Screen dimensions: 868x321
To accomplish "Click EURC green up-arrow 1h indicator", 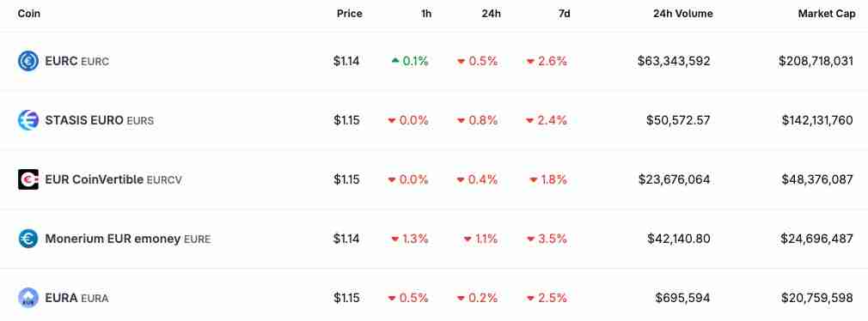I will pyautogui.click(x=395, y=61).
